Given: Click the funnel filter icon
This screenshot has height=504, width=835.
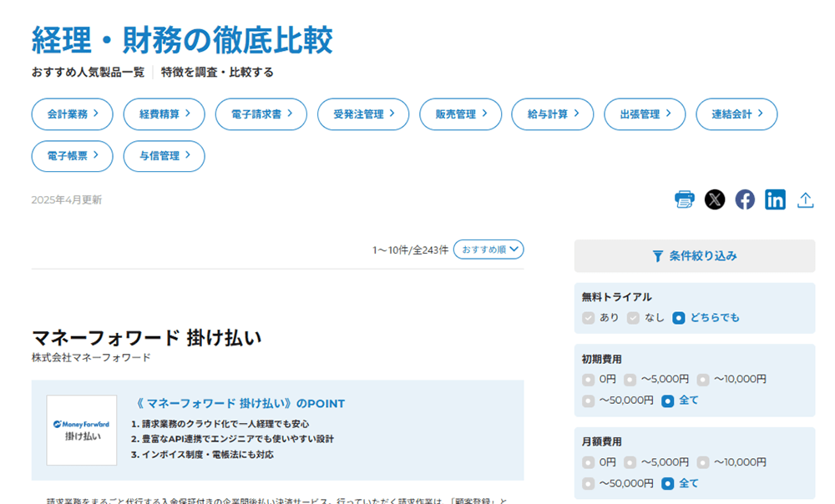Looking at the screenshot, I should click(x=658, y=256).
